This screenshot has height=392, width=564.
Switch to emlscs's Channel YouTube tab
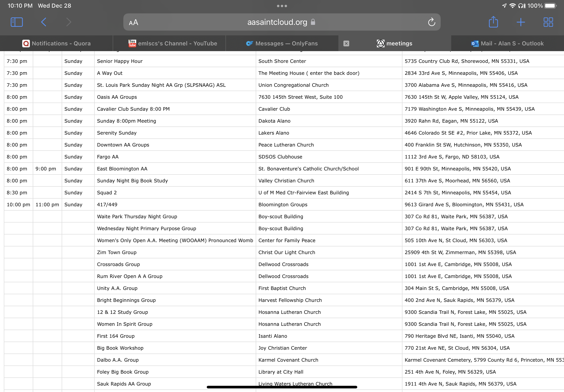(173, 44)
